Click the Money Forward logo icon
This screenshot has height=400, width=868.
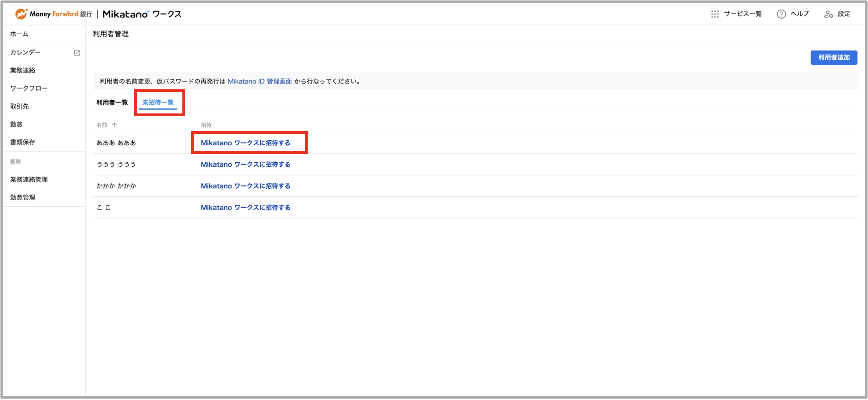point(21,14)
